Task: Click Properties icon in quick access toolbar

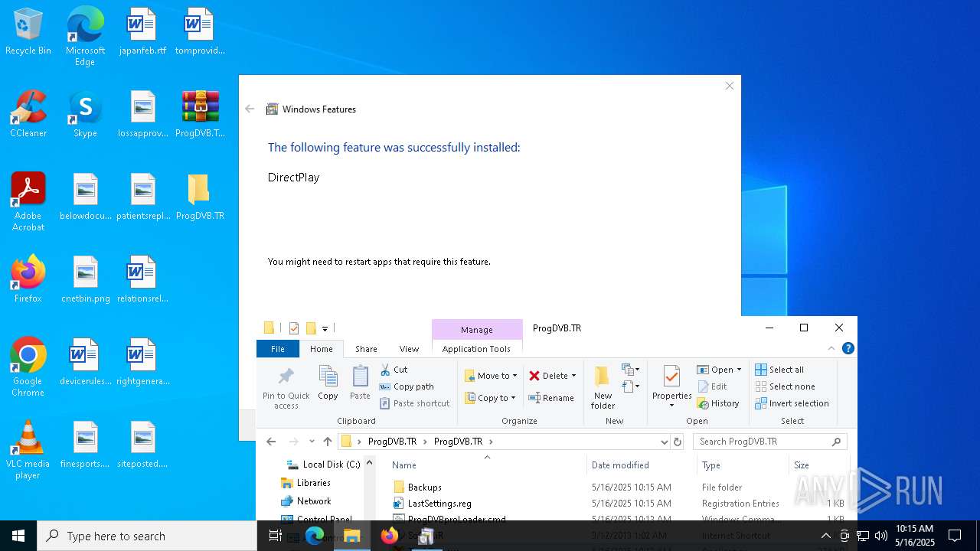Action: (x=294, y=328)
